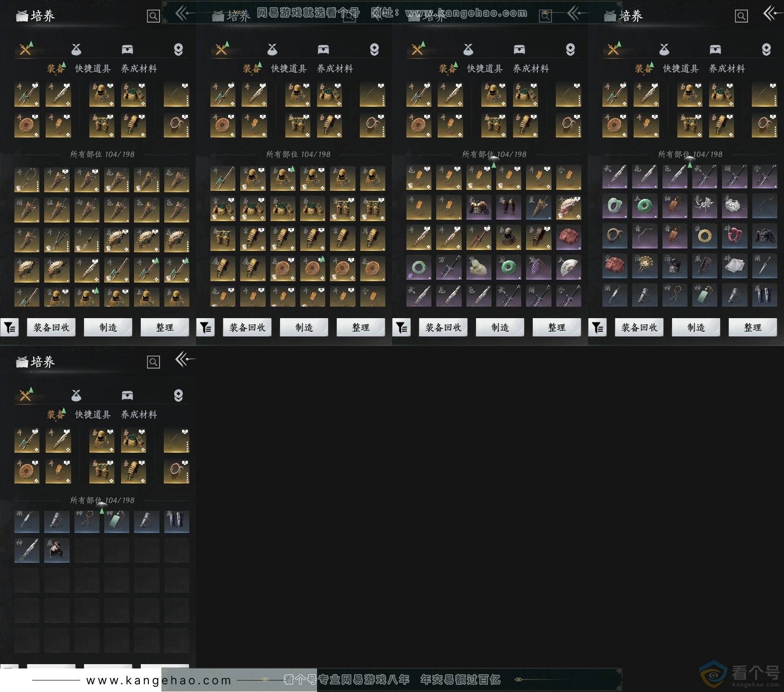Screen dimensions: 784x692
Task: Click 装备回收 button in fourth panel
Action: click(x=639, y=328)
